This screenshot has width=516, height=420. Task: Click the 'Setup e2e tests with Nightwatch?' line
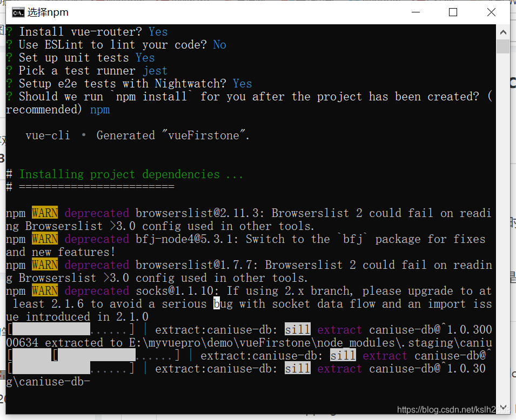point(129,84)
